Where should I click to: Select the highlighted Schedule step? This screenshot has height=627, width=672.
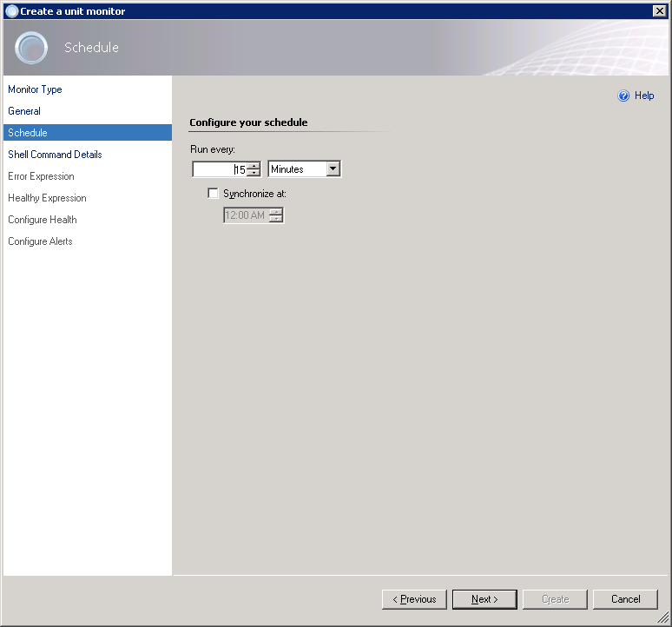28,133
